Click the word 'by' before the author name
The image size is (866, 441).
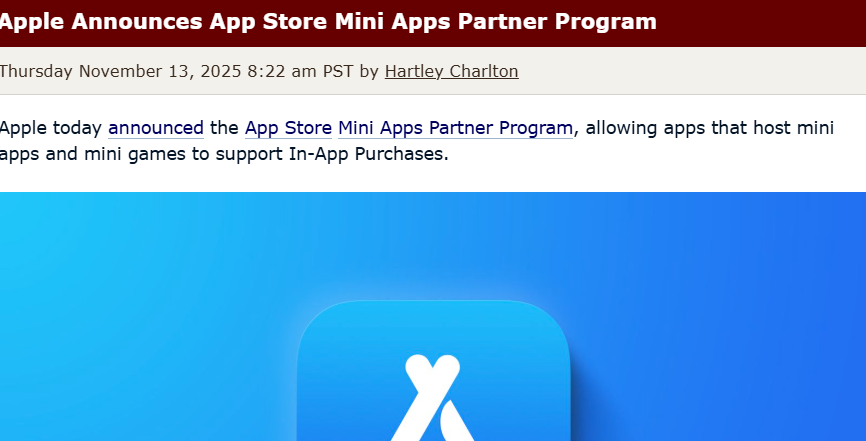(x=369, y=72)
